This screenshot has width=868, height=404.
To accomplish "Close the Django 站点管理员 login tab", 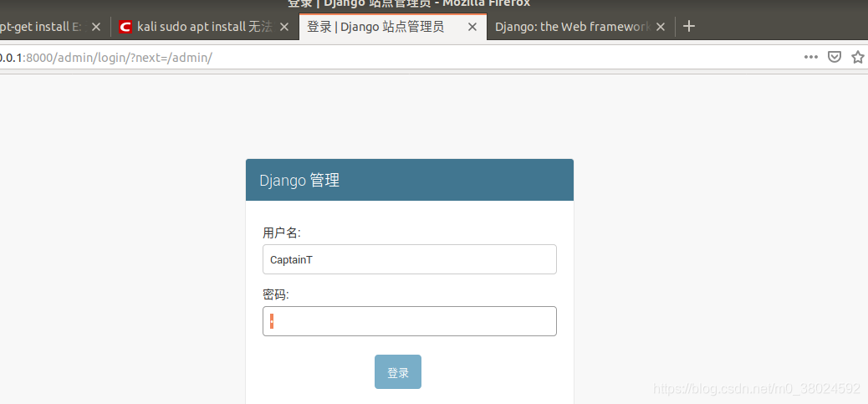I will pos(472,27).
